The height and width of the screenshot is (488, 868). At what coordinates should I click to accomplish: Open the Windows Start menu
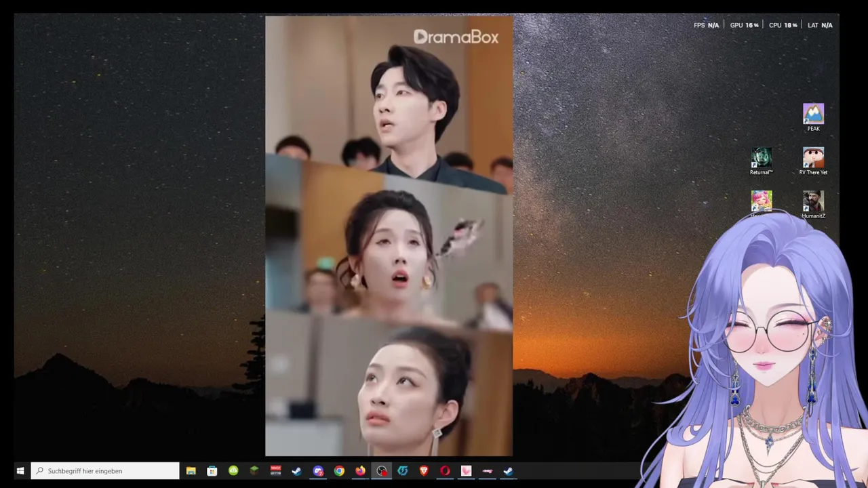[x=20, y=471]
